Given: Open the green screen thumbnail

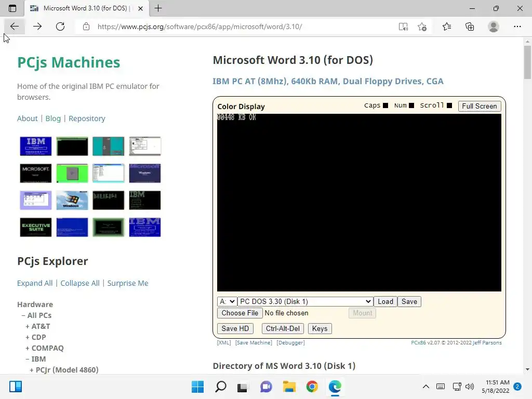Looking at the screenshot, I should coord(72,173).
